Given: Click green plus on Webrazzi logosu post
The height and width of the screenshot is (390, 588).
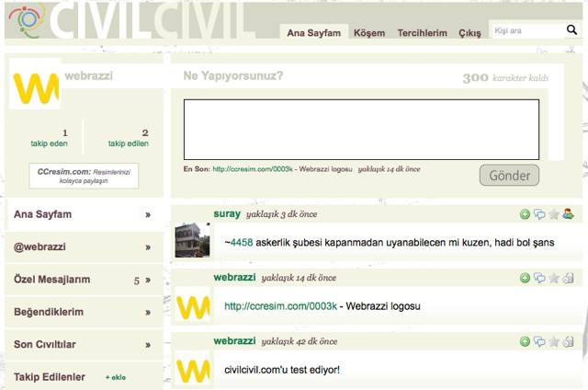Looking at the screenshot, I should pyautogui.click(x=525, y=278).
